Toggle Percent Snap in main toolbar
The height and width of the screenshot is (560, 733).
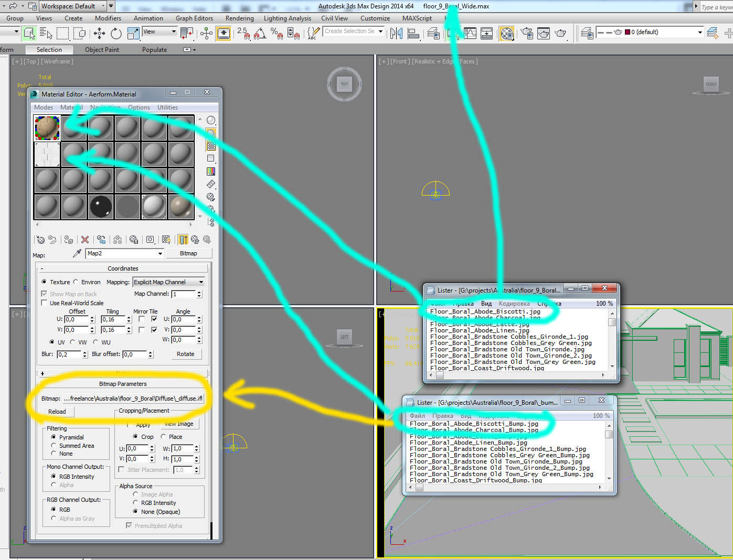click(277, 33)
